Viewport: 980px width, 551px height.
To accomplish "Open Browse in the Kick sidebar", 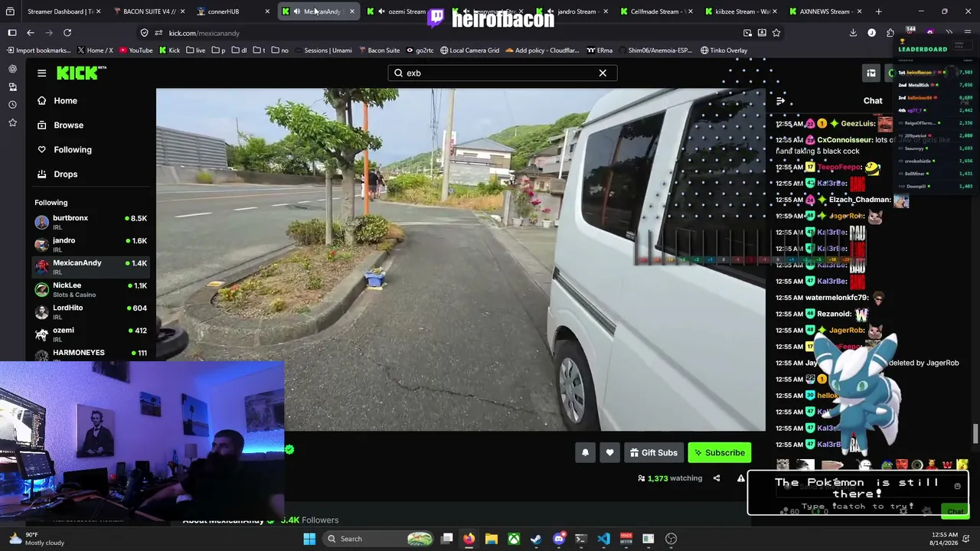I will pyautogui.click(x=68, y=125).
